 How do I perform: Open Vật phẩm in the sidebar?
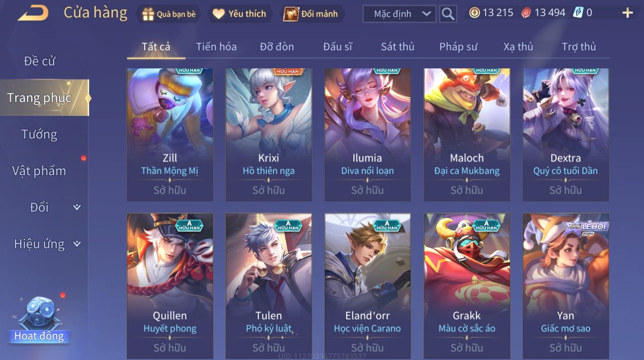point(39,171)
